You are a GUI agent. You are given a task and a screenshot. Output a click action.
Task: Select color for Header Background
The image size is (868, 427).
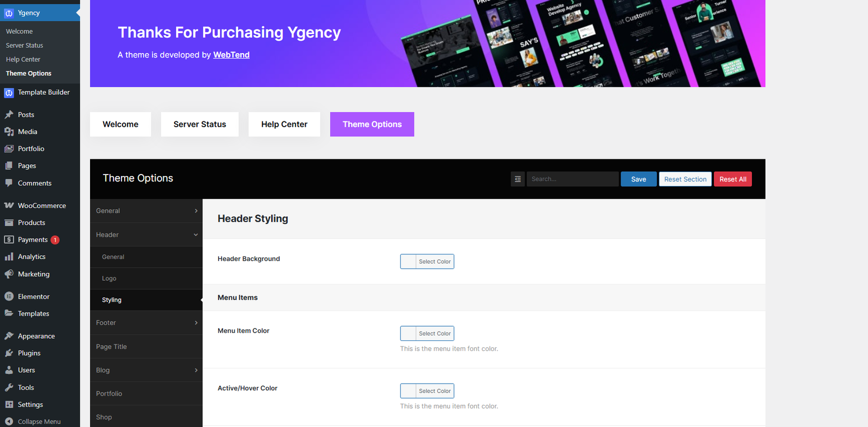(x=427, y=262)
